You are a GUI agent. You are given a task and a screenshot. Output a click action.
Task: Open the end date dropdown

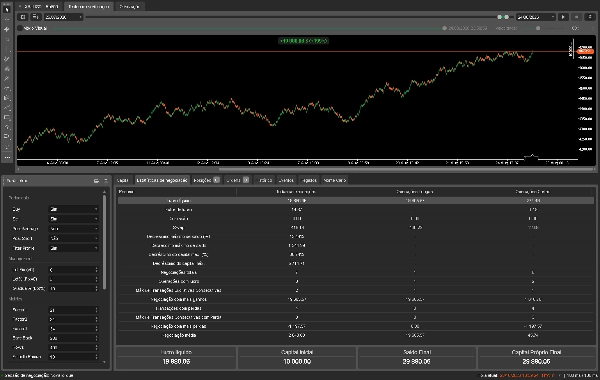tap(535, 17)
